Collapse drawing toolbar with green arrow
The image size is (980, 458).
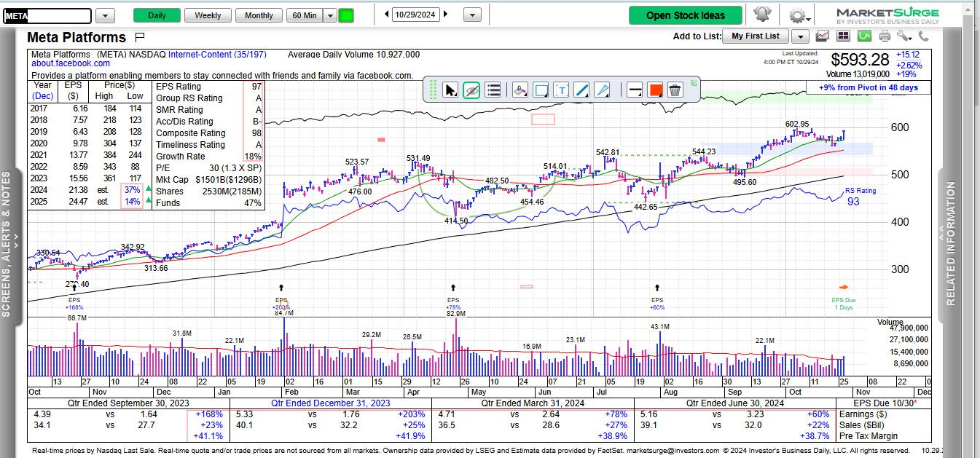[694, 83]
